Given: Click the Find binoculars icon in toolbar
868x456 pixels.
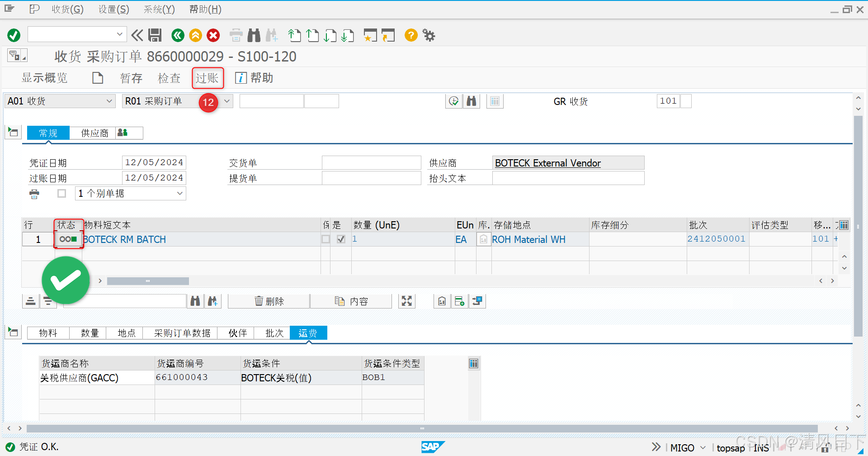Looking at the screenshot, I should tap(254, 35).
